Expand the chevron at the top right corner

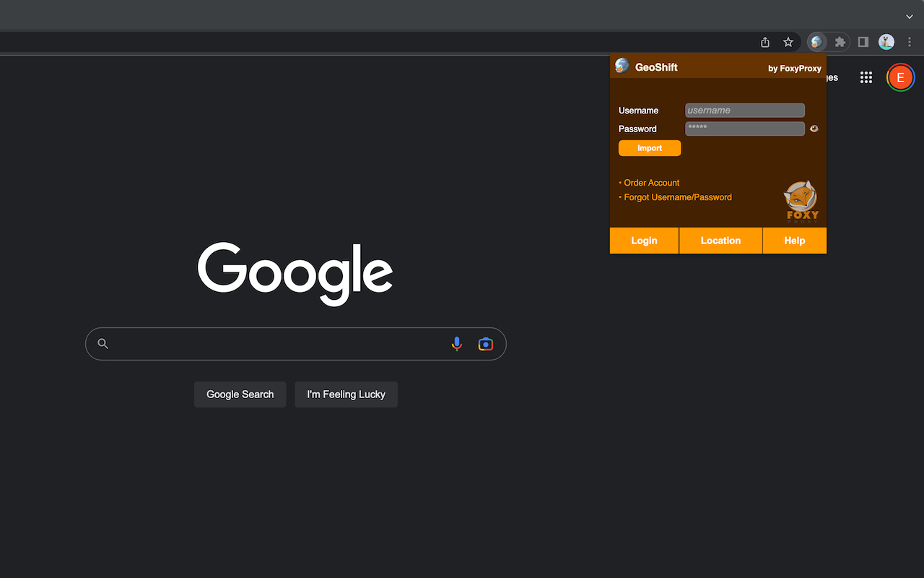point(909,16)
